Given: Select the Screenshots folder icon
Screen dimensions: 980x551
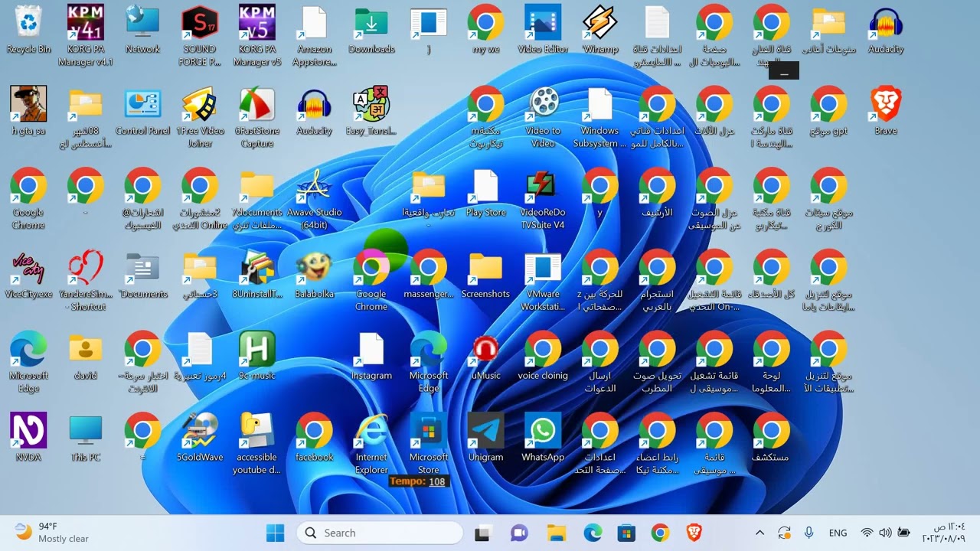Looking at the screenshot, I should tap(485, 275).
